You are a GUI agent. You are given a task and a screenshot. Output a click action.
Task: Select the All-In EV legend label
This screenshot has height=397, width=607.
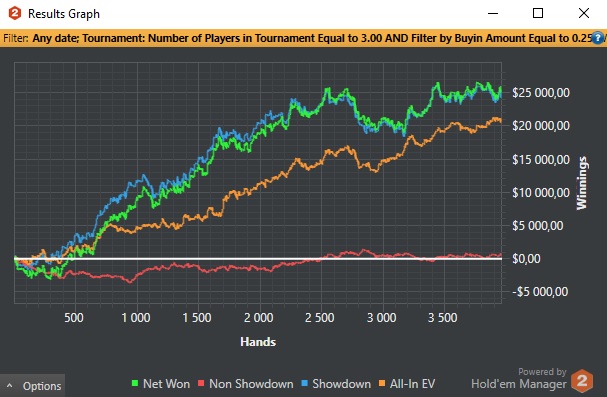point(412,384)
